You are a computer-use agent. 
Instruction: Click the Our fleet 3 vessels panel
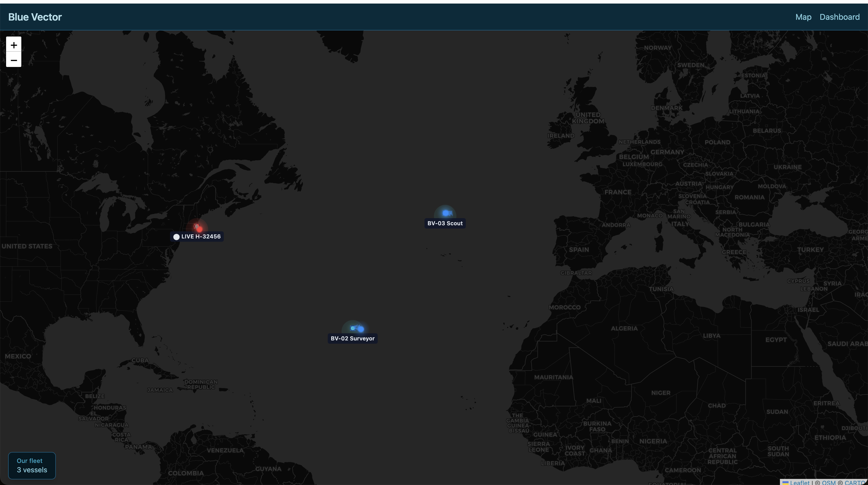[x=32, y=465]
